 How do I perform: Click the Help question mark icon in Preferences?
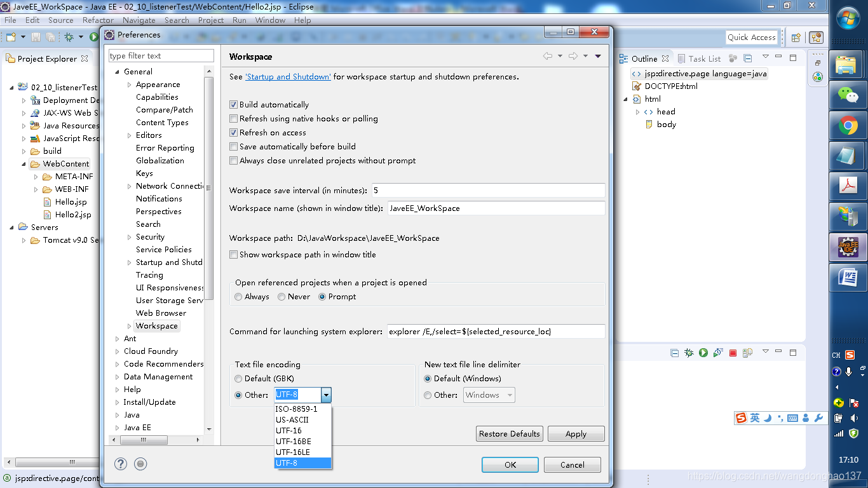click(x=121, y=464)
